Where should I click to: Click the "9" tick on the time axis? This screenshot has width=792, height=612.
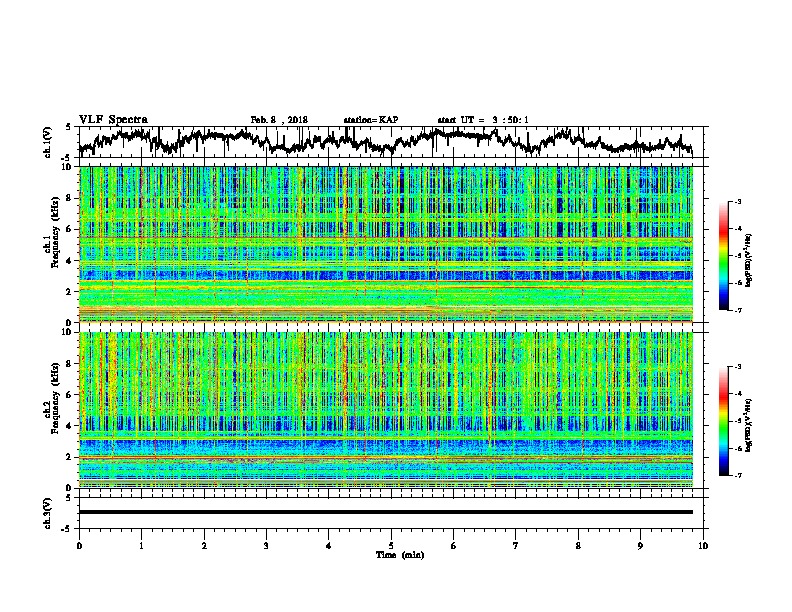point(640,546)
